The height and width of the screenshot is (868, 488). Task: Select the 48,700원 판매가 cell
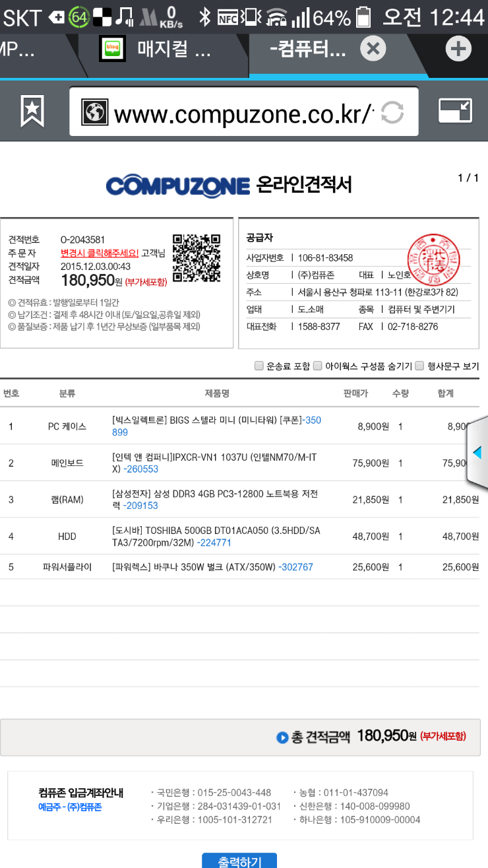[371, 537]
